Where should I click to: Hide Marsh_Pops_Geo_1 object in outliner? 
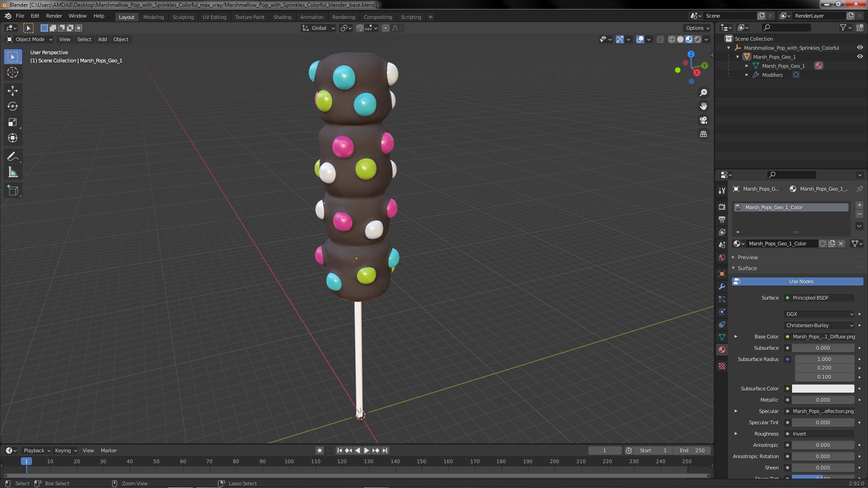860,56
